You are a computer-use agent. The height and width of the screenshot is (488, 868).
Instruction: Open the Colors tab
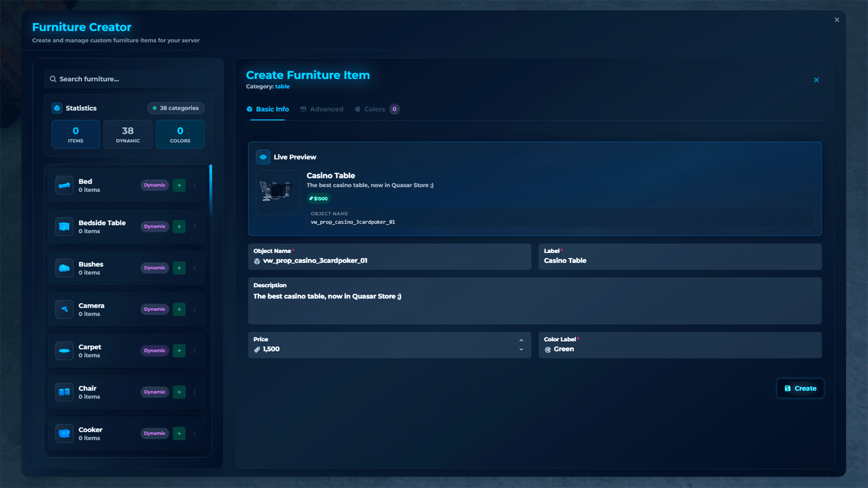coord(374,109)
